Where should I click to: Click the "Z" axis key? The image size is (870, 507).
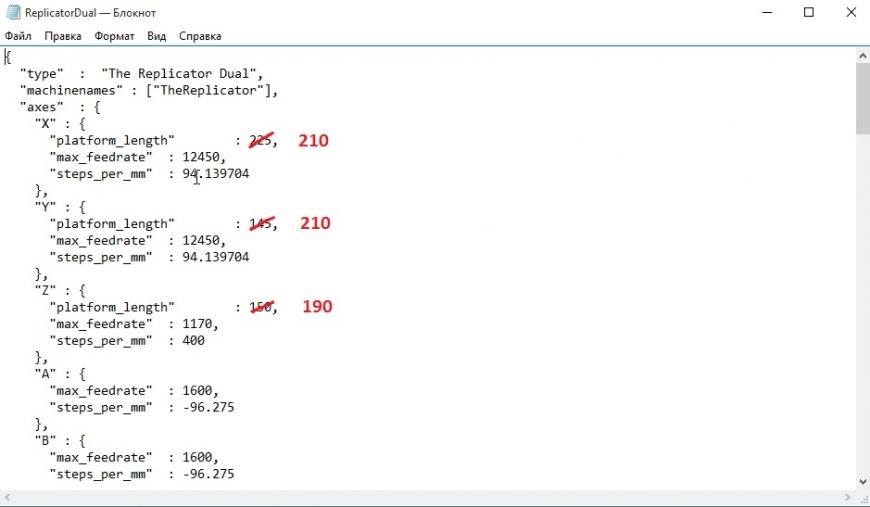(45, 291)
